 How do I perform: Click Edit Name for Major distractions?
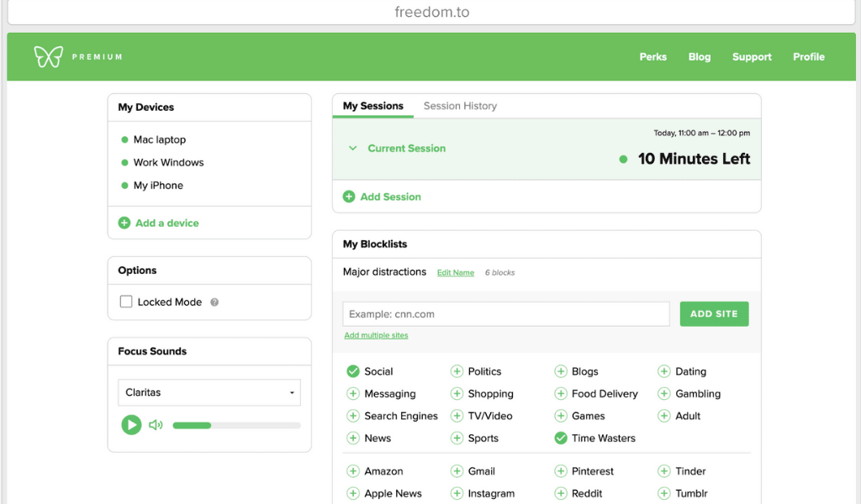(455, 272)
